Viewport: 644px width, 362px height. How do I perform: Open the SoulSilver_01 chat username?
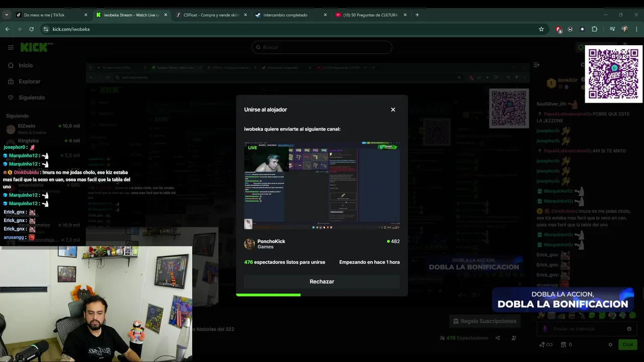click(551, 104)
